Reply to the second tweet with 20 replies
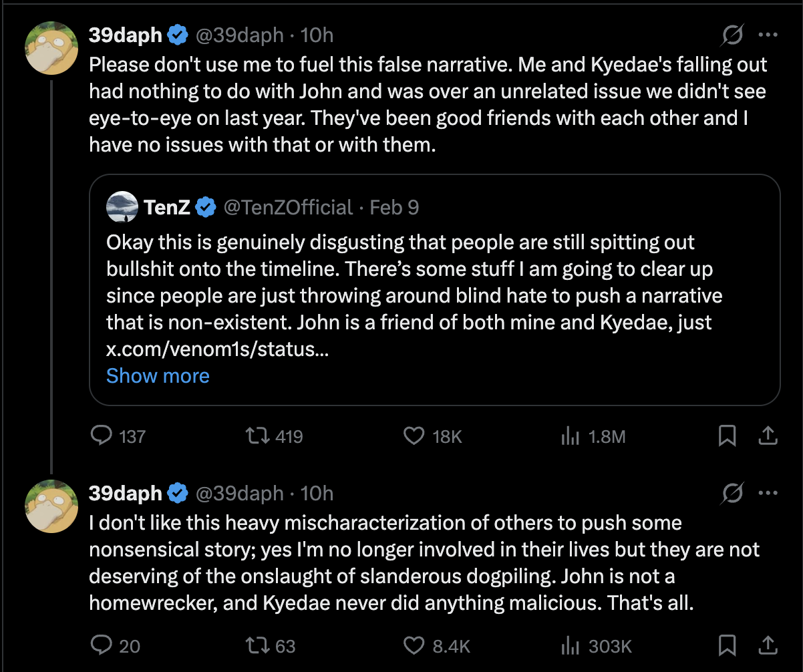Screen dimensions: 803x672 101,645
